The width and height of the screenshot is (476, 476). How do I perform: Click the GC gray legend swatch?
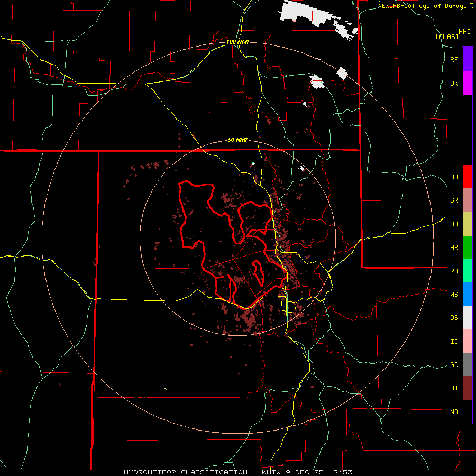pyautogui.click(x=467, y=364)
